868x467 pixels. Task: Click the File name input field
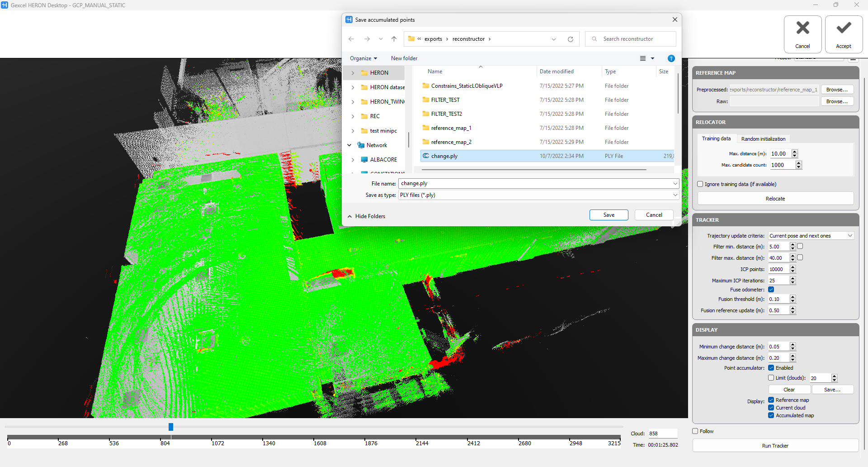[535, 183]
